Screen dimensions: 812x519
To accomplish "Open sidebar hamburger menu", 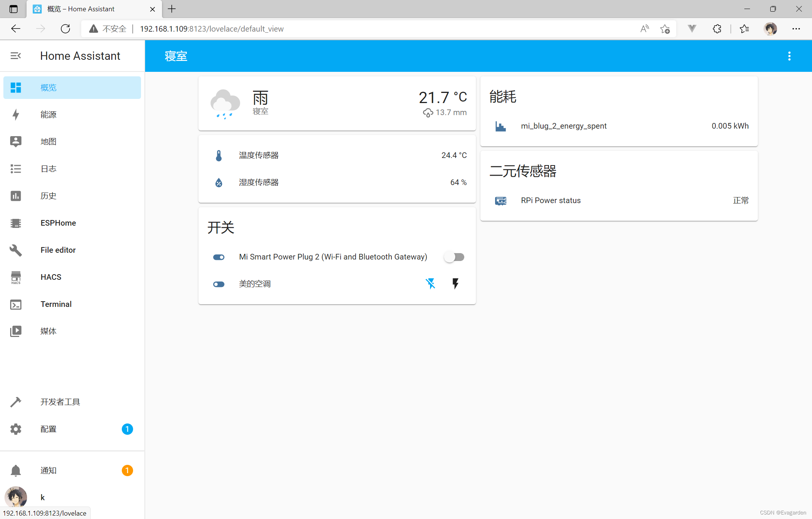I will tap(15, 56).
